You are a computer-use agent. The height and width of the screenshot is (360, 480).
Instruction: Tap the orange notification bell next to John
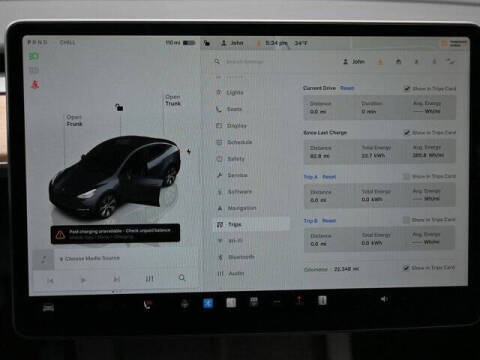380,62
